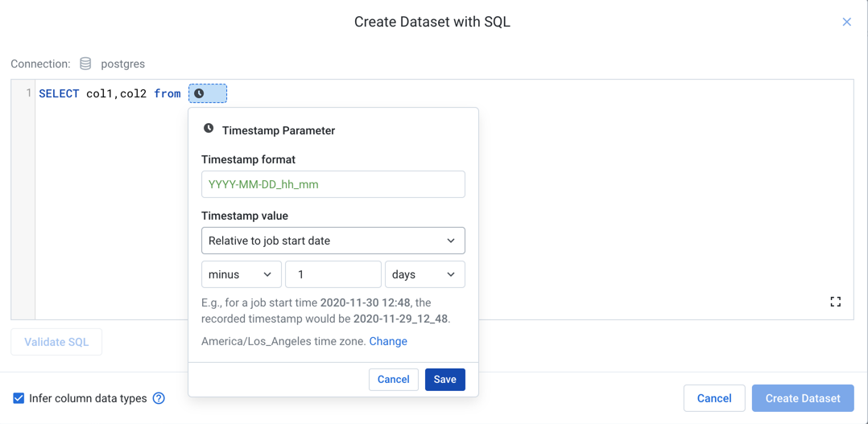Select the timestamp parameter chip in the query

point(208,93)
